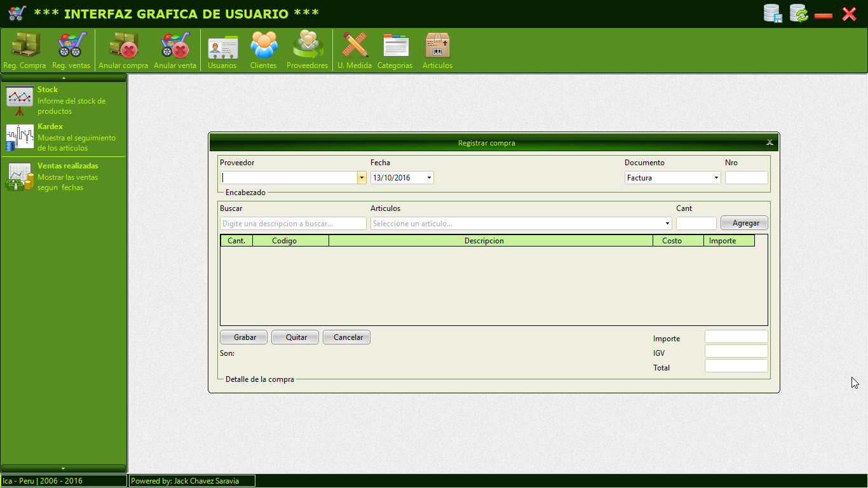Click the Importe total field
The width and height of the screenshot is (868, 488).
(736, 337)
